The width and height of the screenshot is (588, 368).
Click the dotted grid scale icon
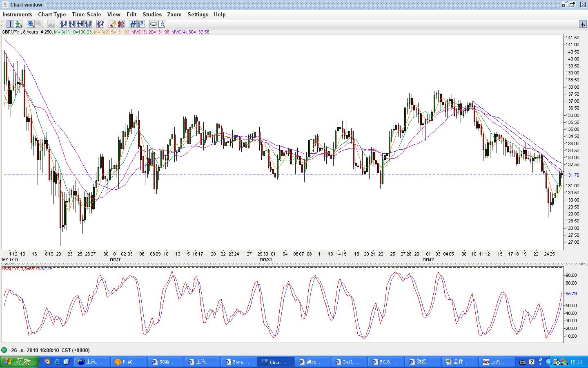tap(141, 24)
